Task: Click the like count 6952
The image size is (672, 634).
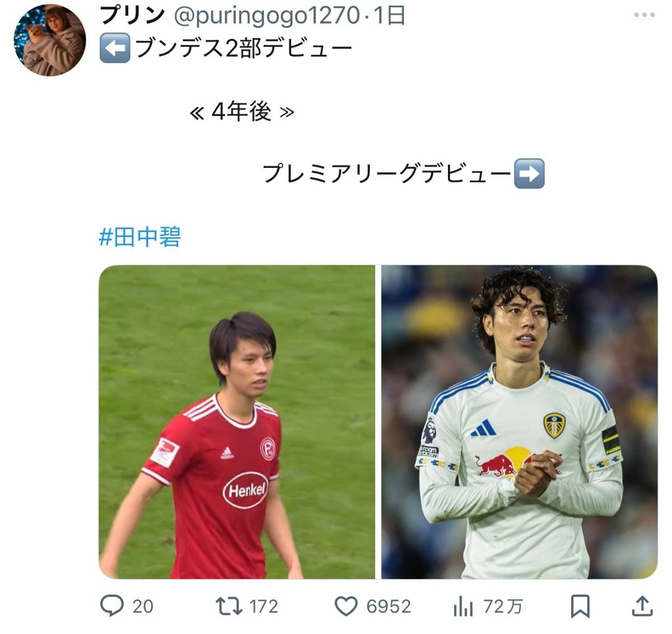Action: [x=388, y=606]
